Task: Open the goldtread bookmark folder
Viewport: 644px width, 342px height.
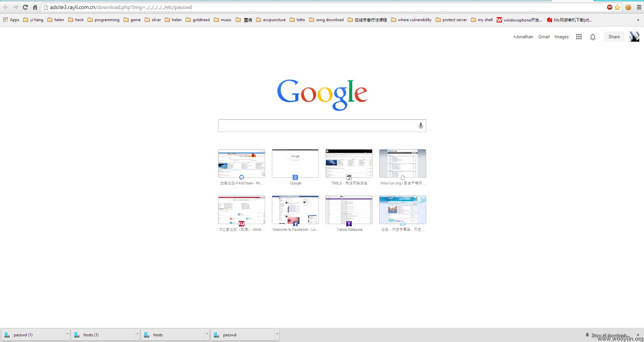Action: (x=198, y=20)
